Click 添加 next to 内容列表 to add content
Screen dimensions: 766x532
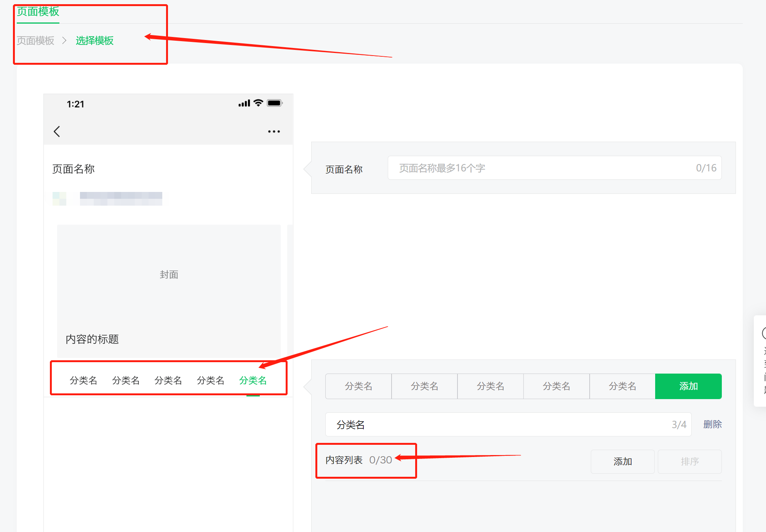coord(622,462)
